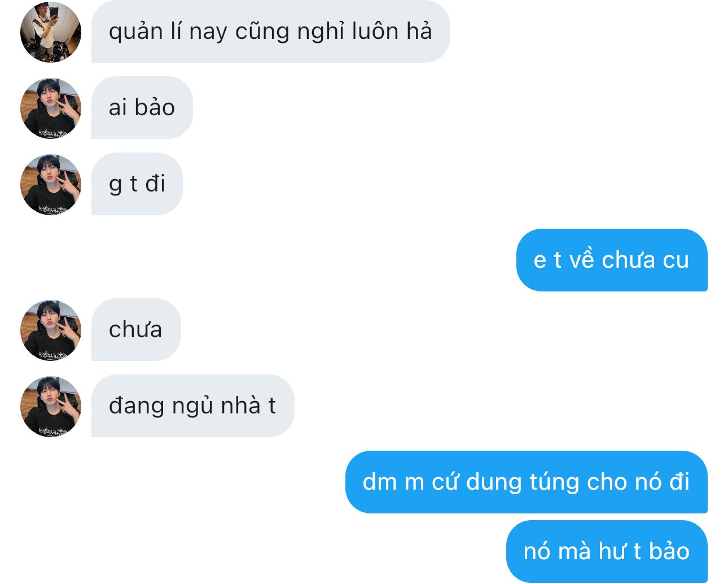728x584 pixels.
Task: View the avatar next to the 'chưa' message
Action: pos(51,330)
